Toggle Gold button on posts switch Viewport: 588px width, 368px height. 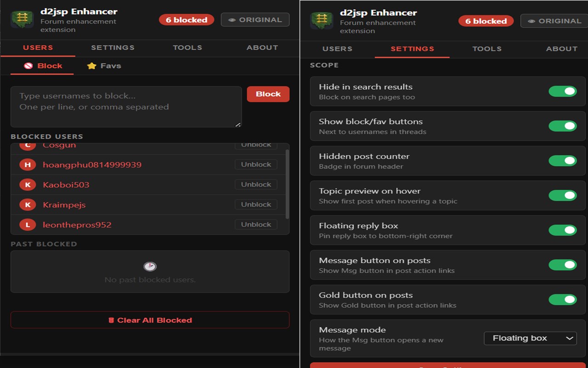point(563,299)
